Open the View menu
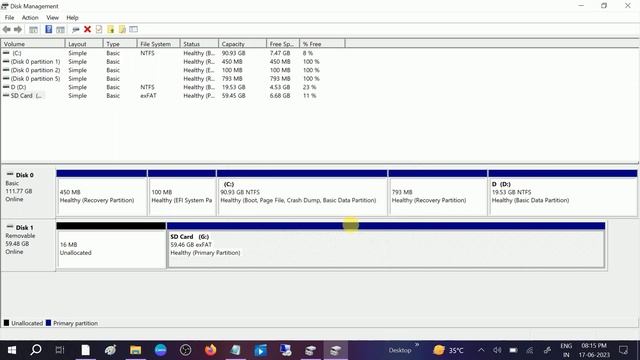640x360 pixels. point(52,18)
